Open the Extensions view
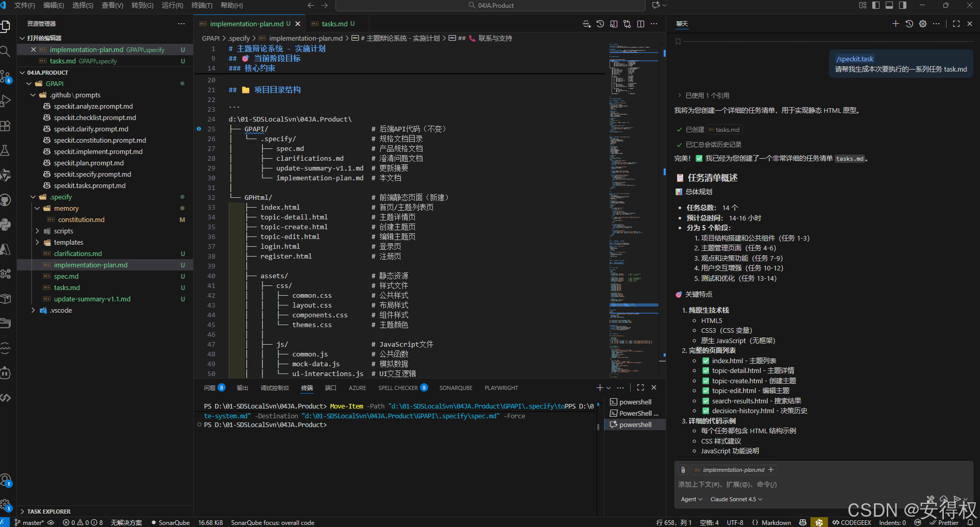The image size is (980, 527). (6, 126)
